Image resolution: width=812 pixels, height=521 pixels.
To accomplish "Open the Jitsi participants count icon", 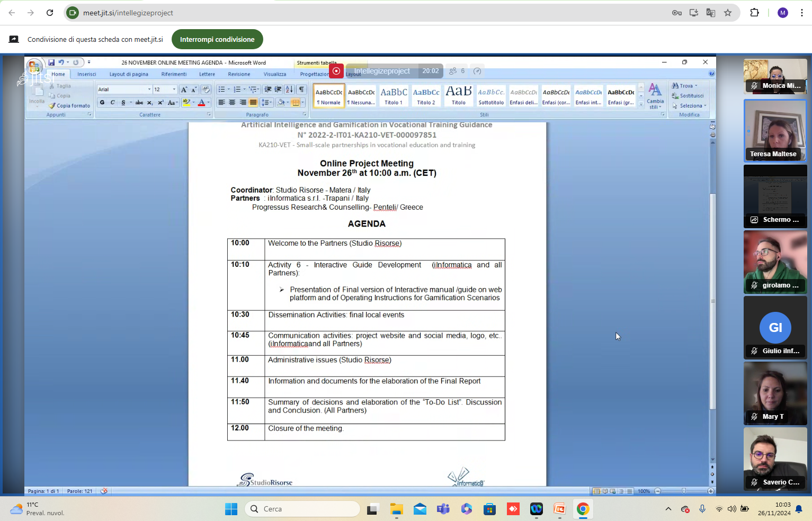I will point(456,71).
